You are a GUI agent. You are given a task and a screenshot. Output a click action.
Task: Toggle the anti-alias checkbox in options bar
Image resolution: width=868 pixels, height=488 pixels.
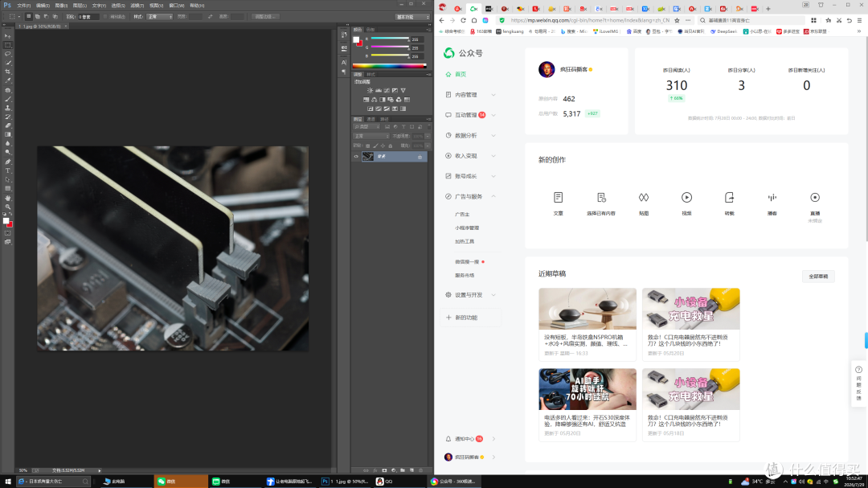pos(105,17)
